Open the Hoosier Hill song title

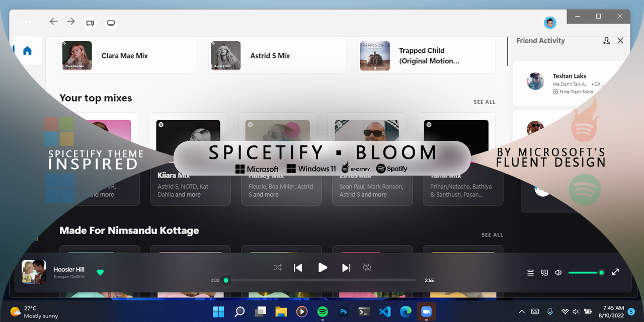[69, 270]
